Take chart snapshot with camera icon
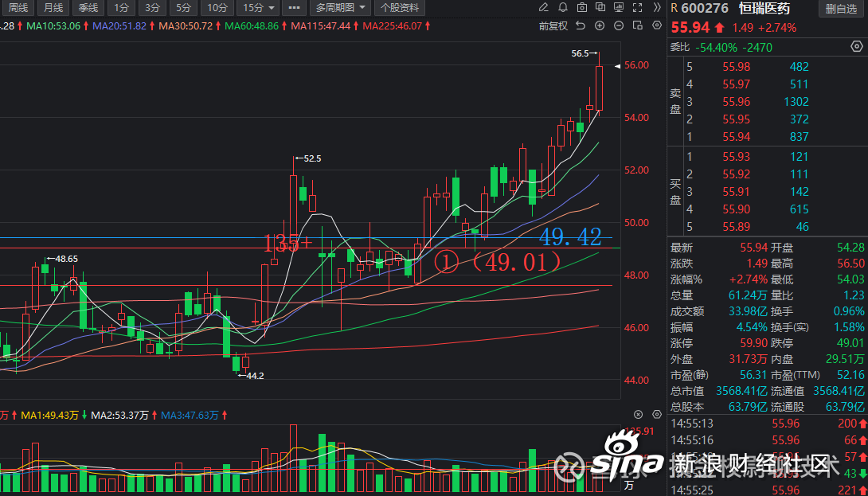The image size is (868, 496). [x=583, y=8]
